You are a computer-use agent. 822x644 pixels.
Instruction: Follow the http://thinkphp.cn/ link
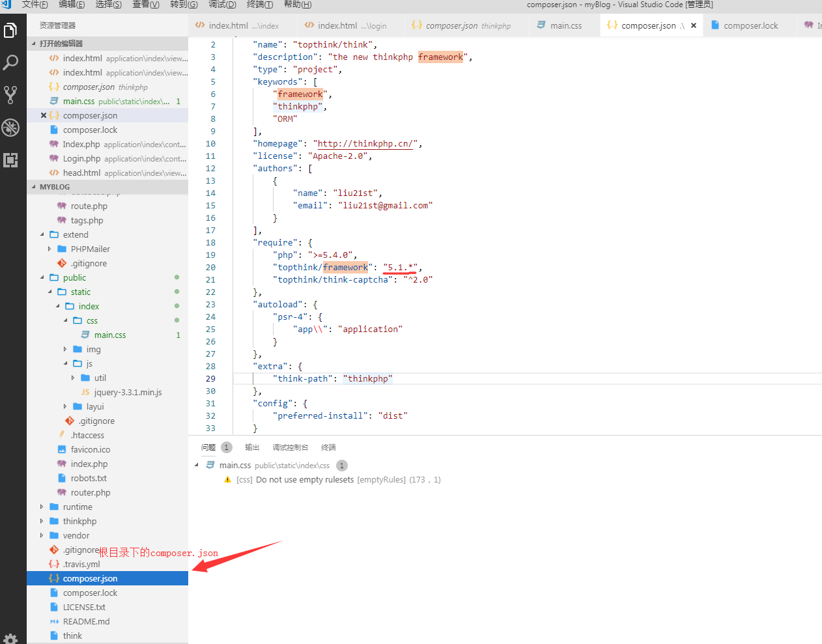[365, 143]
